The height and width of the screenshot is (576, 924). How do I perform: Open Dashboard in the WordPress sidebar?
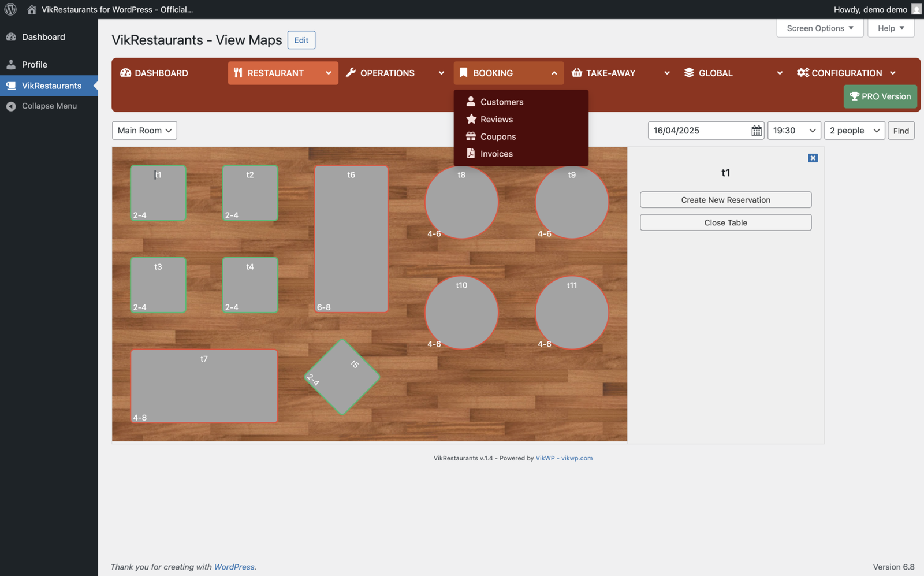pyautogui.click(x=49, y=37)
